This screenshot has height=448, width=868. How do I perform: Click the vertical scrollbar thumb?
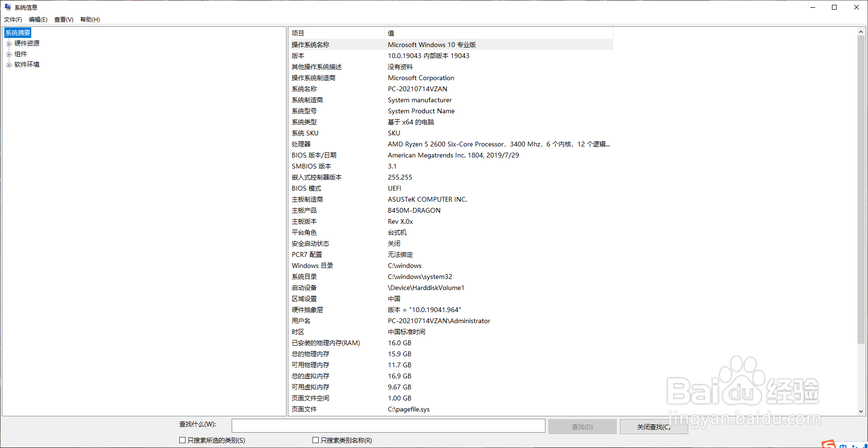pyautogui.click(x=861, y=190)
